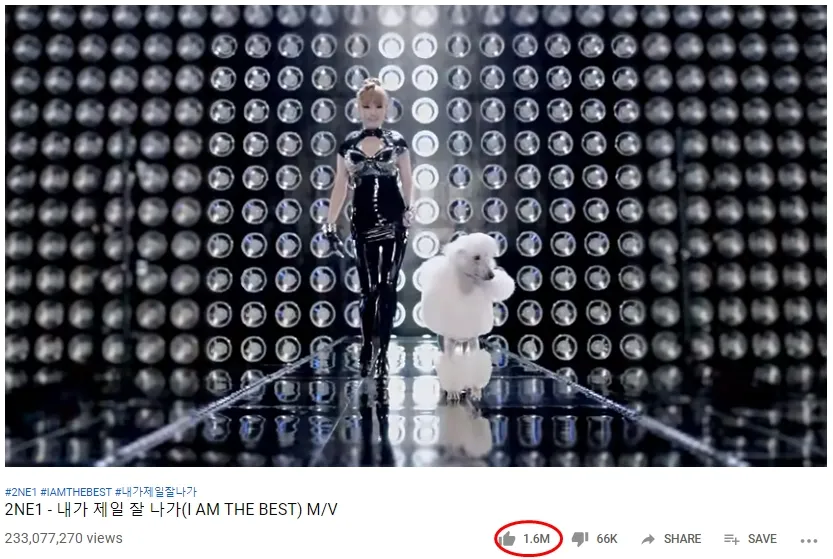Open the #내가제일잘나가 hashtag link

[156, 492]
